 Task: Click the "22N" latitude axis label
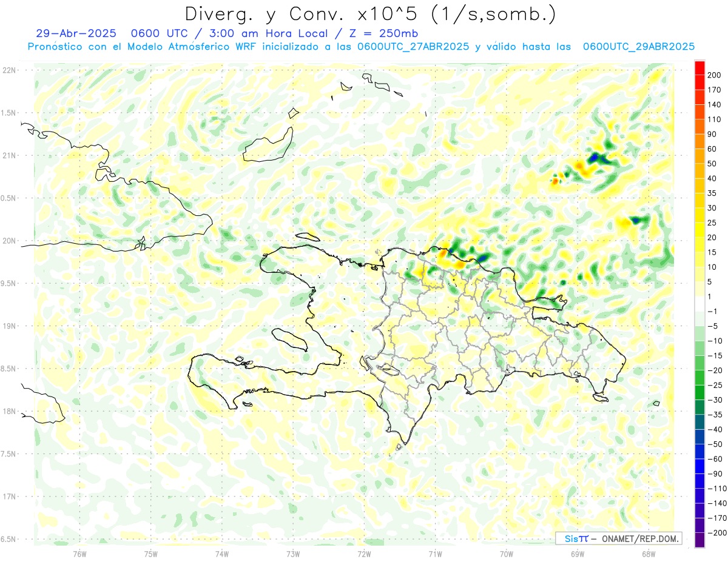[x=8, y=70]
